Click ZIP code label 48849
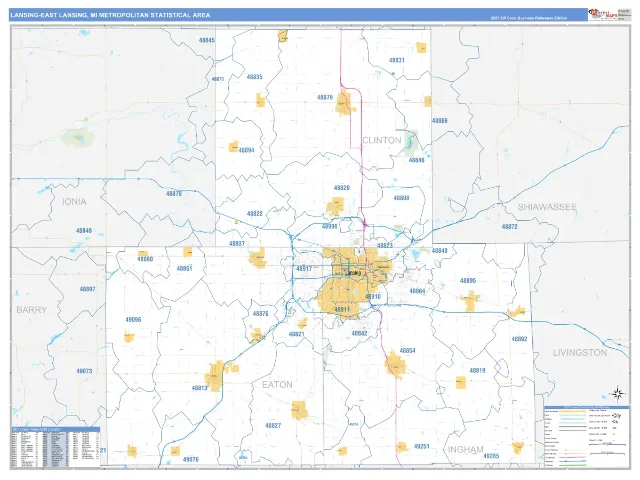Screen dimensions: 640x480 (x=84, y=231)
